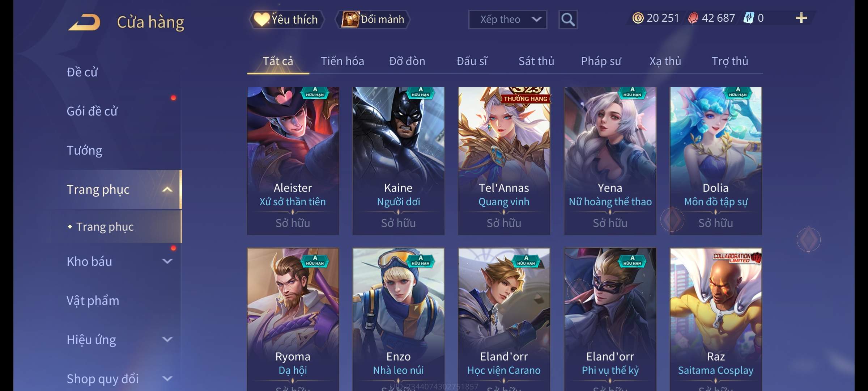868x391 pixels.
Task: Select the Raz Saitama Cosplay skin card
Action: (x=716, y=319)
